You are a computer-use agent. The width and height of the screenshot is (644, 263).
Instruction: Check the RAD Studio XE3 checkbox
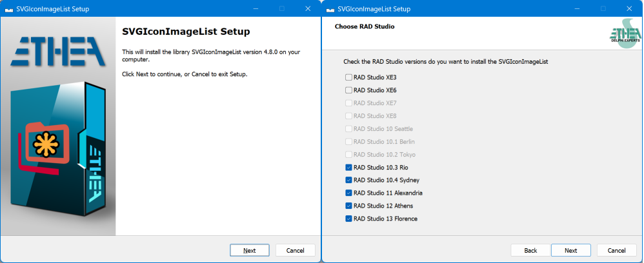click(348, 77)
